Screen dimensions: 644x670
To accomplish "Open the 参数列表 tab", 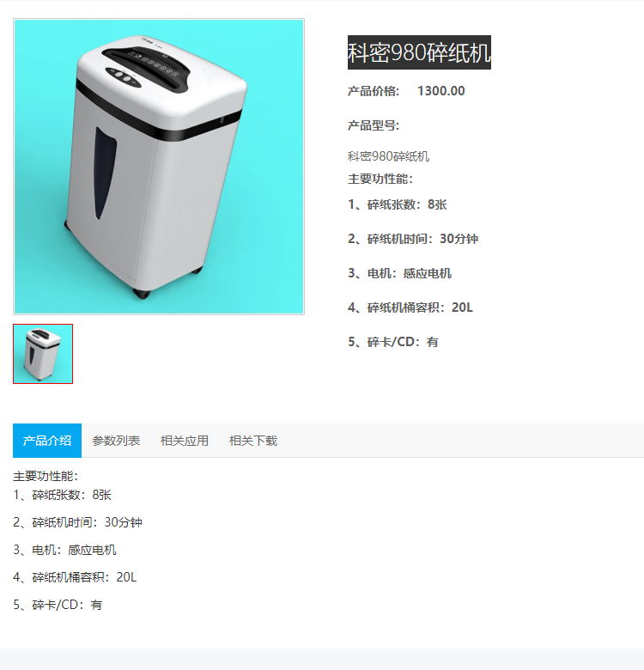I will pos(116,441).
